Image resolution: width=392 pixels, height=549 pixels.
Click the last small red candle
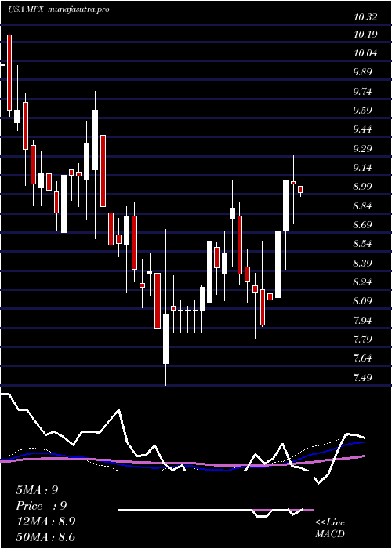click(x=300, y=190)
